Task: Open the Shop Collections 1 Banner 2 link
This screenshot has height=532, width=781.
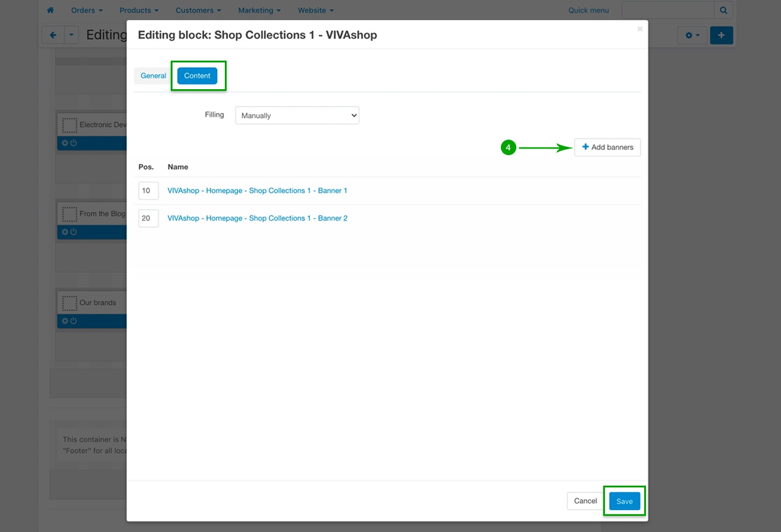Action: tap(258, 218)
